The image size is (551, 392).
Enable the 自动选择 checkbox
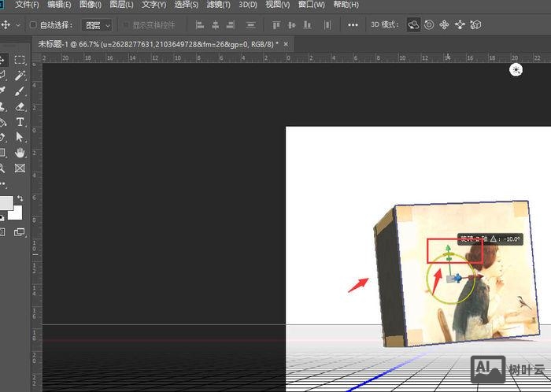(33, 25)
